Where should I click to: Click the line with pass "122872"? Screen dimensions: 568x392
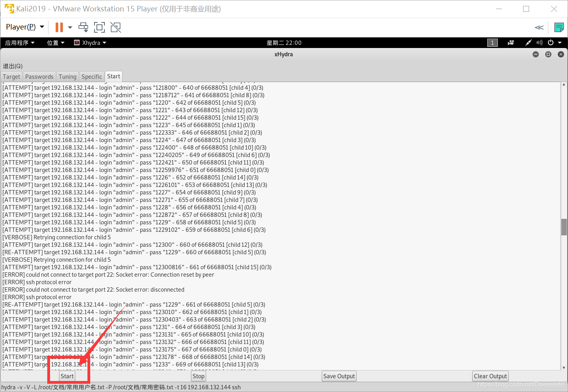click(x=132, y=215)
